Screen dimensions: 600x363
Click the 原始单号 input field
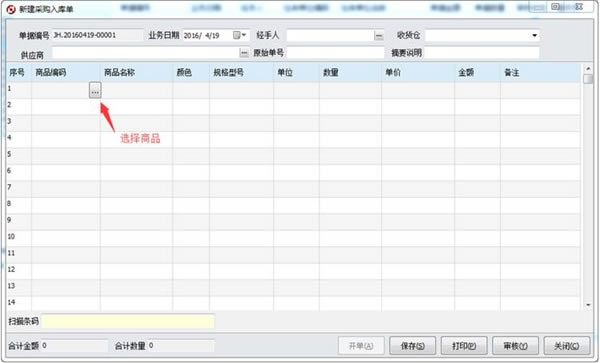[x=335, y=53]
